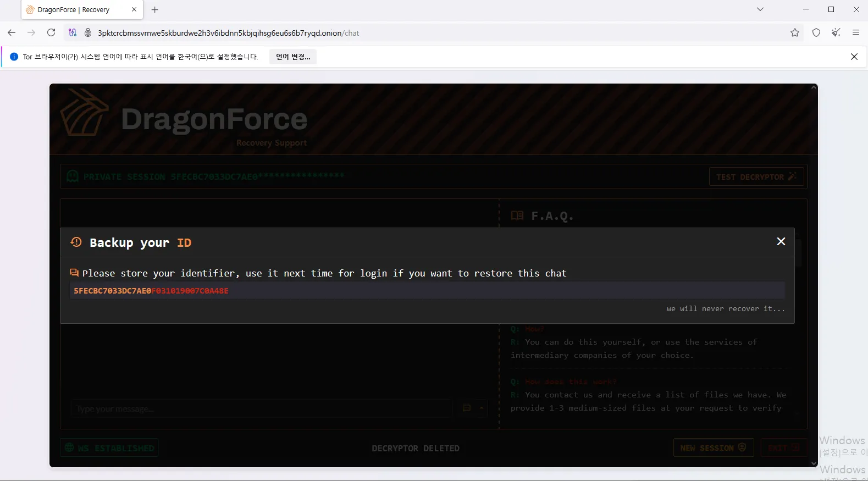Click the EXIT button
The height and width of the screenshot is (481, 868).
click(x=784, y=447)
